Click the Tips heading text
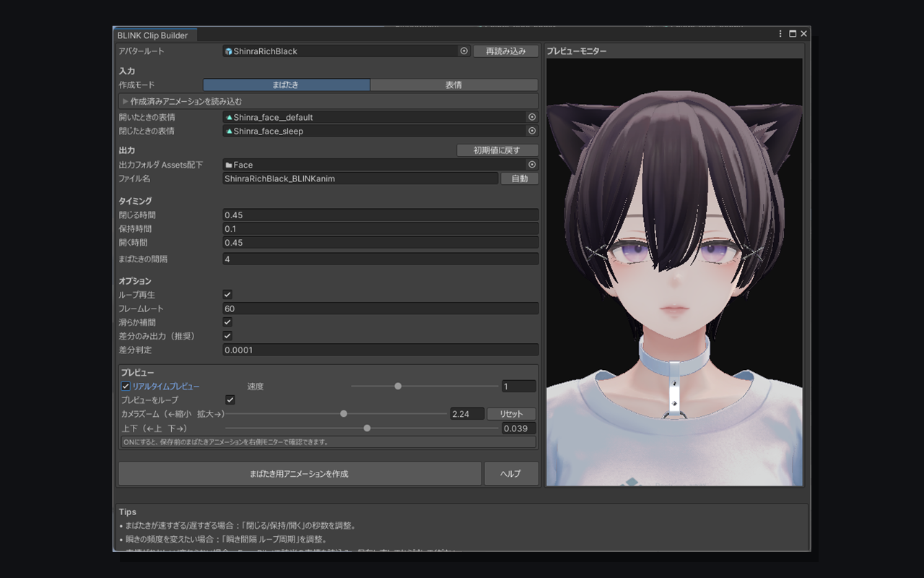 [x=128, y=512]
